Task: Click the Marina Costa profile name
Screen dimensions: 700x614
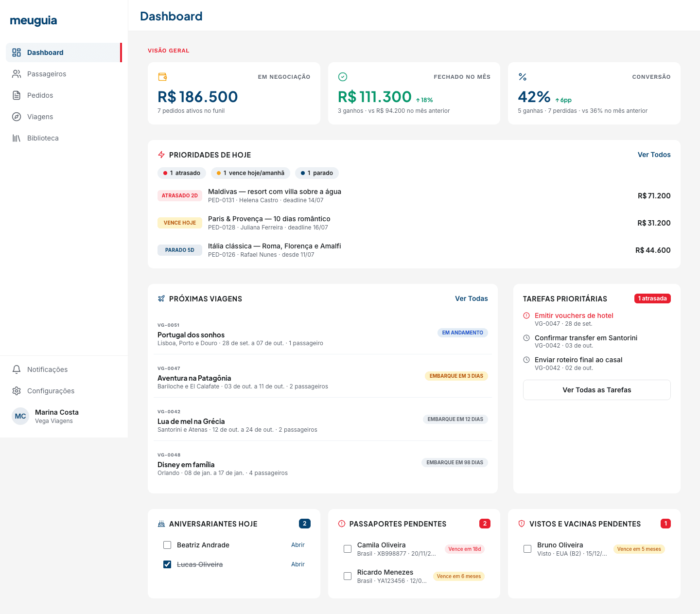Action: pyautogui.click(x=57, y=412)
